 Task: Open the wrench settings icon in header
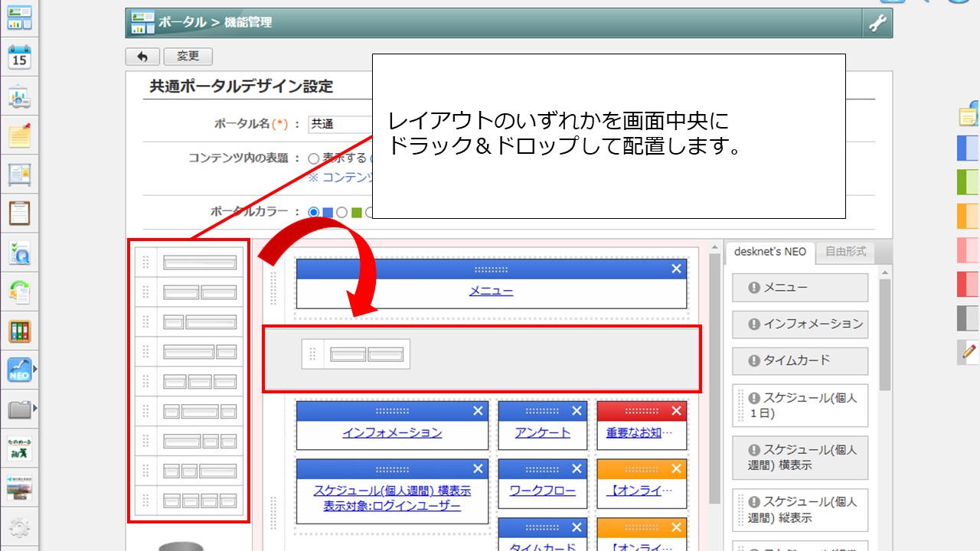click(x=877, y=23)
